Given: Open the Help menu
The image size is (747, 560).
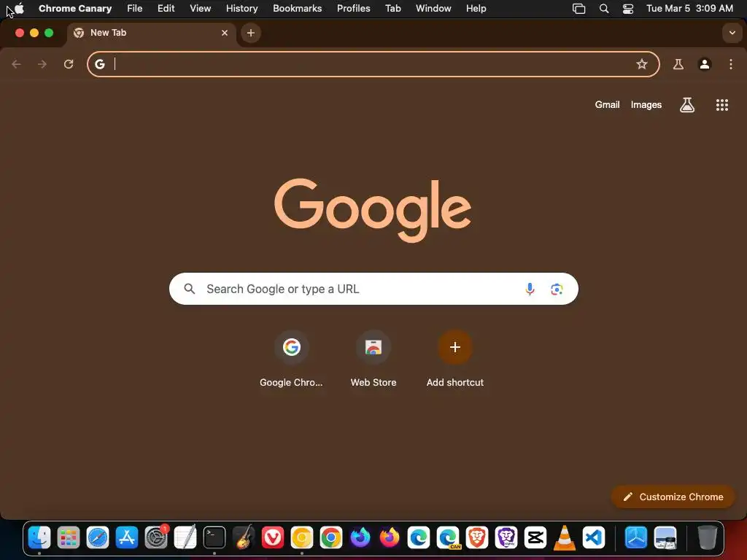Looking at the screenshot, I should click(x=476, y=9).
